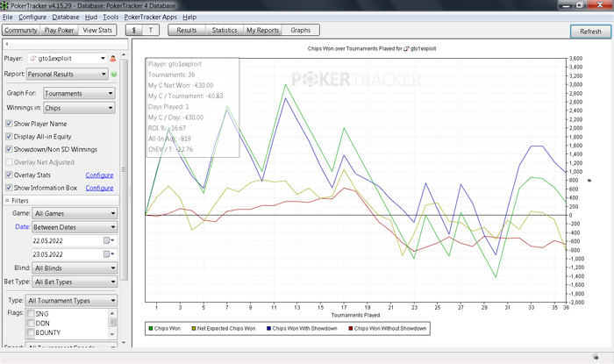614x364 pixels.
Task: Switch to the Community tab
Action: pos(21,30)
